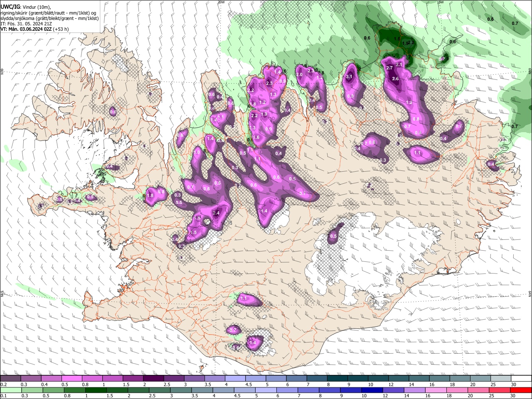This screenshot has height=399, width=532.
Task: Click the '(+53 h)' forecast offset text
Action: click(x=61, y=29)
